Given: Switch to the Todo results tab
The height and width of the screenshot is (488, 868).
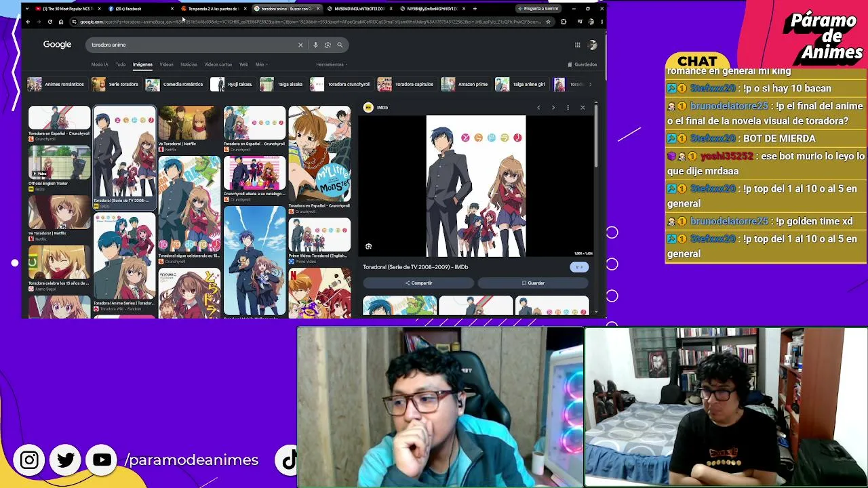Looking at the screenshot, I should click(x=121, y=64).
